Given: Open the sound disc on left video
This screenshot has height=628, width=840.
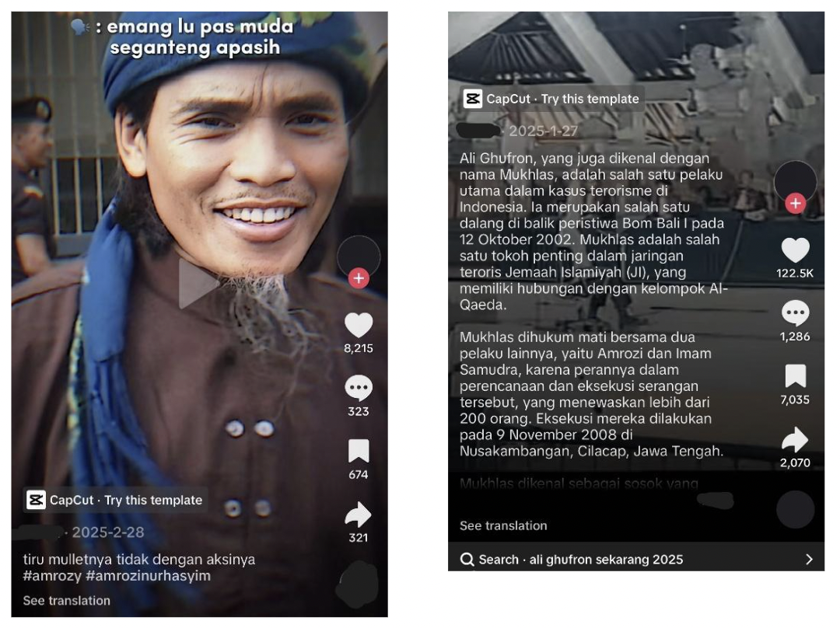Looking at the screenshot, I should tap(358, 584).
